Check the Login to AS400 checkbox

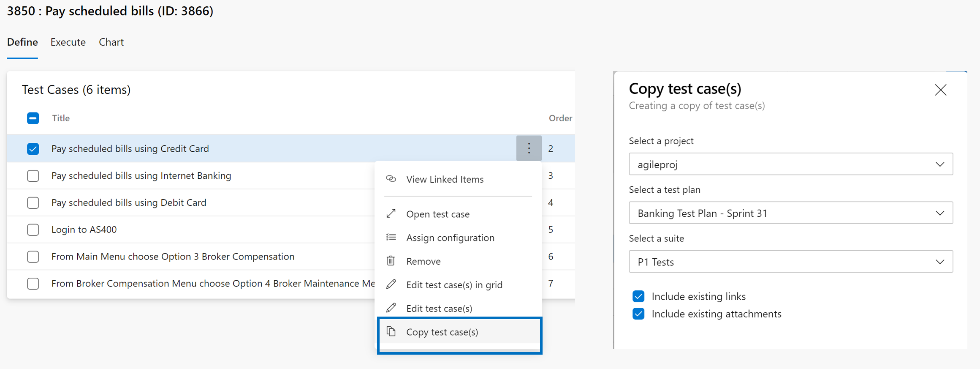tap(33, 230)
